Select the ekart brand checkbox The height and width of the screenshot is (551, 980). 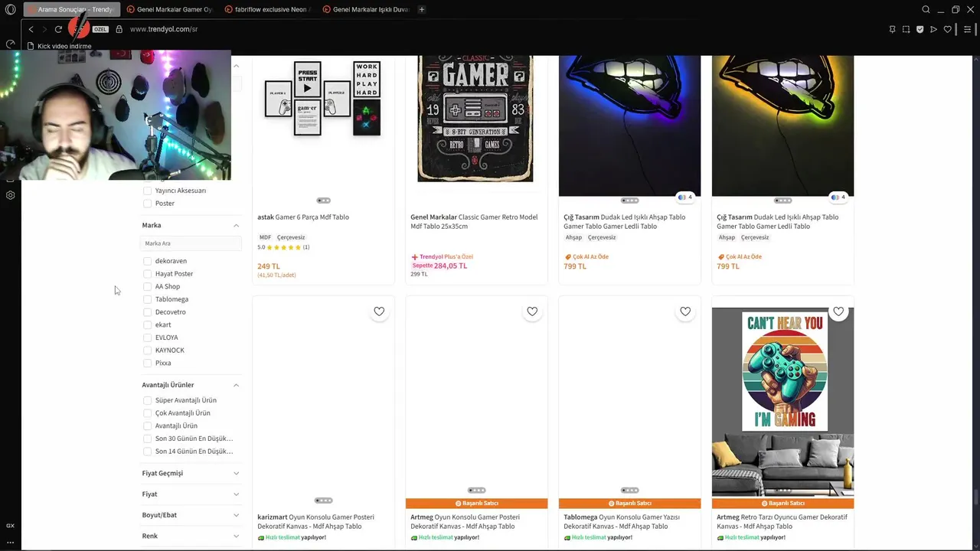click(148, 324)
